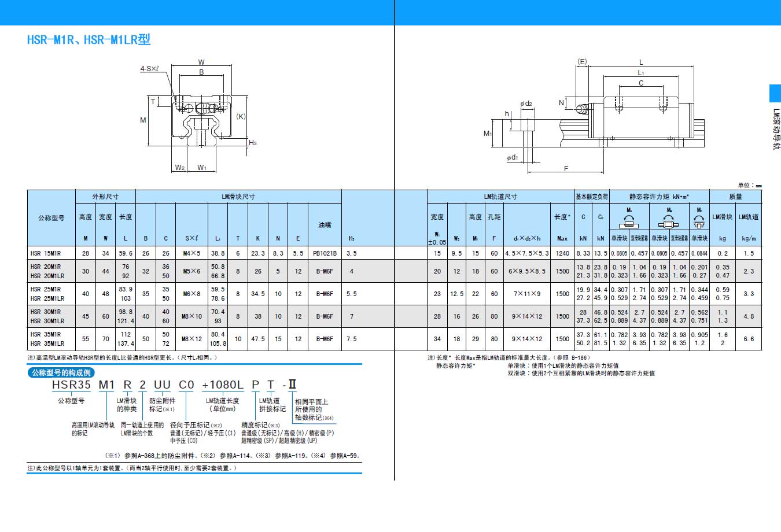Select the M5×6 screw size cell
This screenshot has width=781, height=532.
pos(191,271)
